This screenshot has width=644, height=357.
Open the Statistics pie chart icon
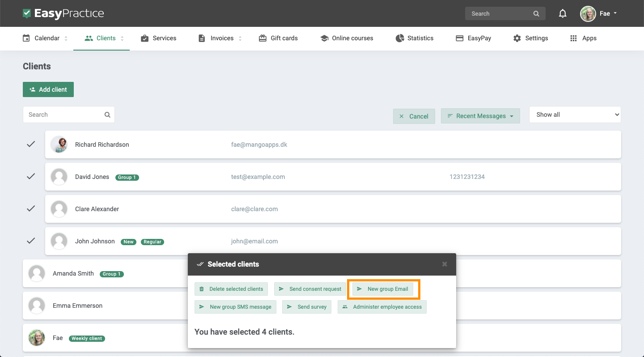[399, 38]
